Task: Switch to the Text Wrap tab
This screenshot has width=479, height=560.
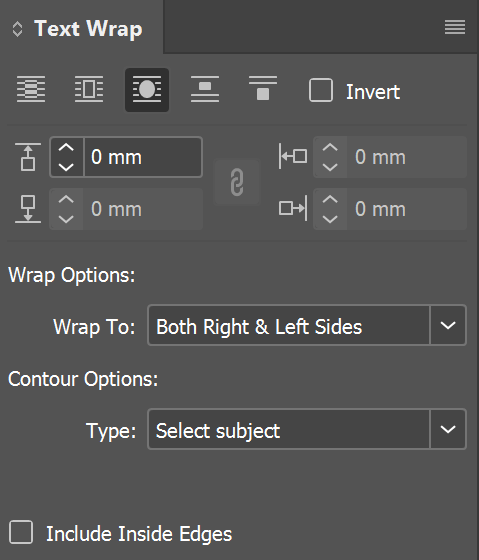Action: pyautogui.click(x=88, y=29)
